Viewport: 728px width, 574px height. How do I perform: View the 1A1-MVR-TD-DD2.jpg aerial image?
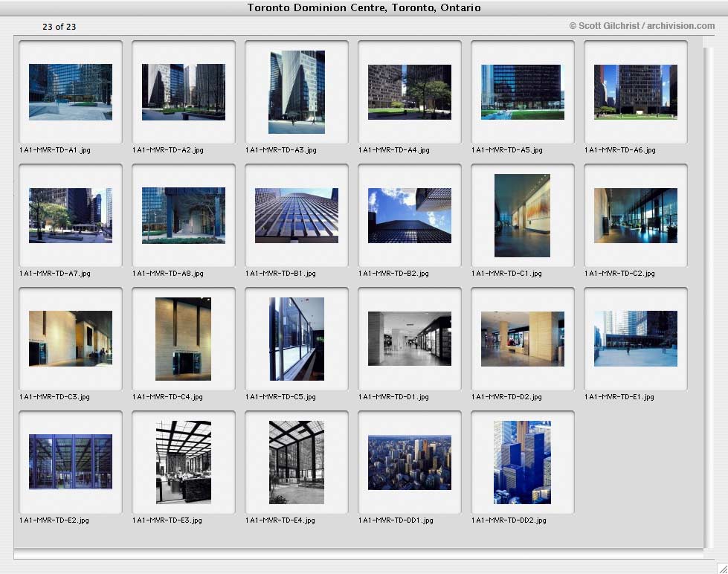(522, 462)
